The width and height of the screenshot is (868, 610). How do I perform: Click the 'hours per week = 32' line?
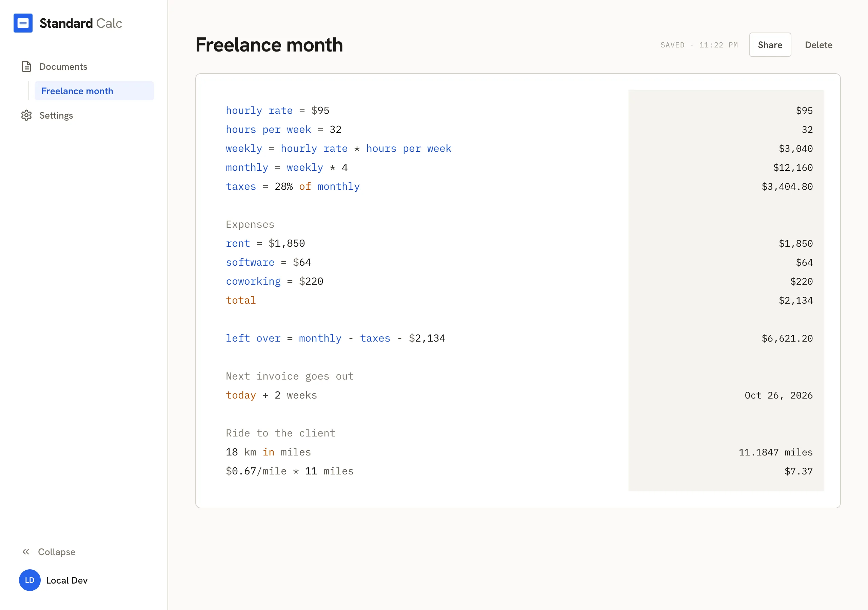(x=283, y=129)
